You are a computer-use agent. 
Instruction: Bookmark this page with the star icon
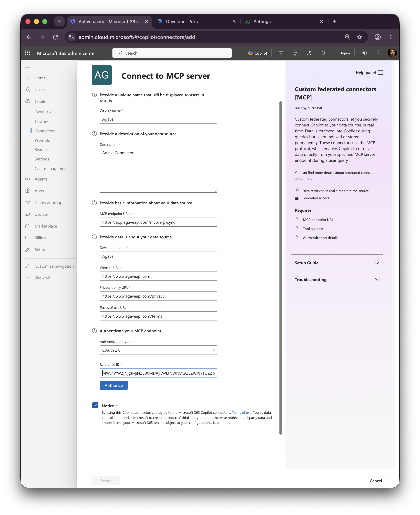(359, 37)
